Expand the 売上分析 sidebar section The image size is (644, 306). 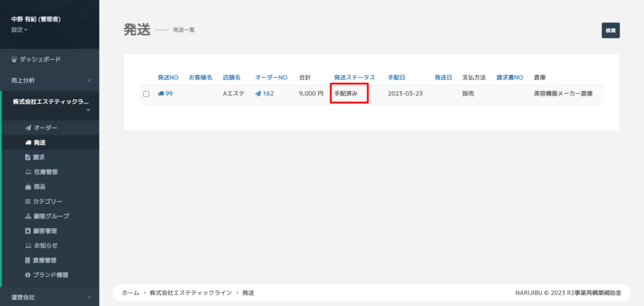pyautogui.click(x=49, y=81)
